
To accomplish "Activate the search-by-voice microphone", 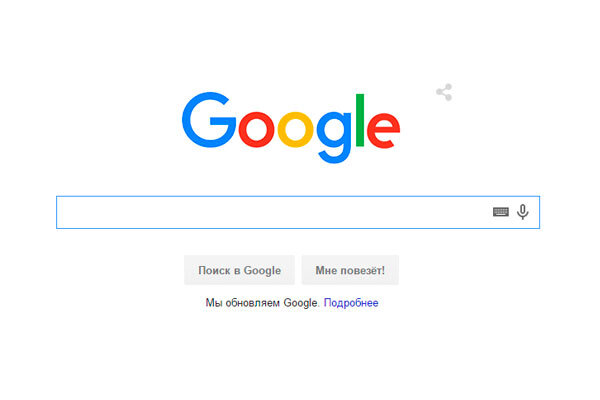I will coord(523,212).
